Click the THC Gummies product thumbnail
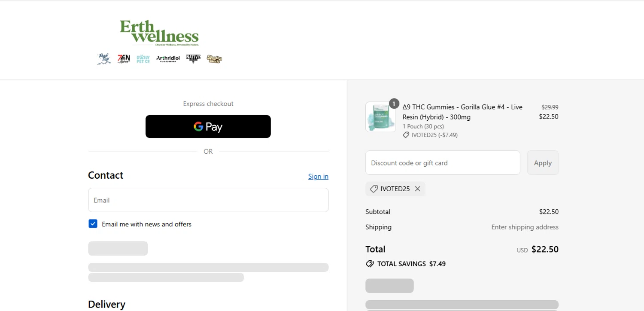 (380, 117)
